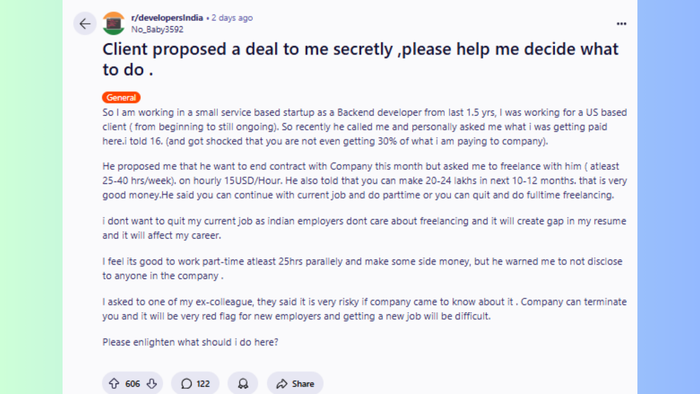Click the post title about client deal
The width and height of the screenshot is (700, 394).
click(360, 59)
